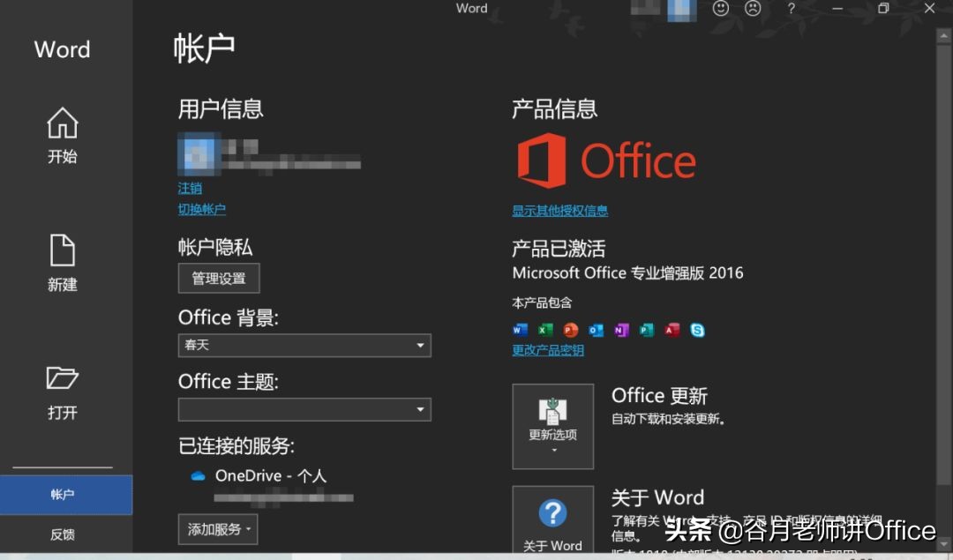953x560 pixels.
Task: Click the Microsoft Office 专业增强版 2016 text
Action: point(628,273)
